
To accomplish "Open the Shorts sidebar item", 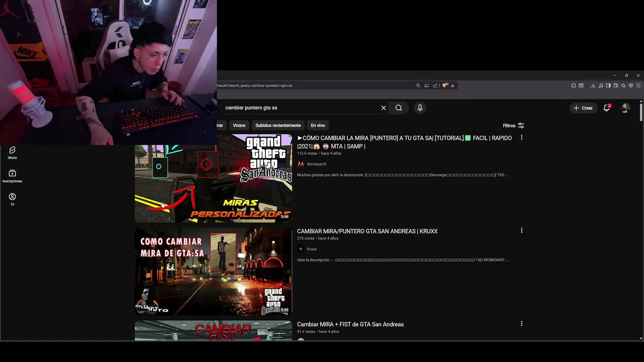I will [x=12, y=152].
